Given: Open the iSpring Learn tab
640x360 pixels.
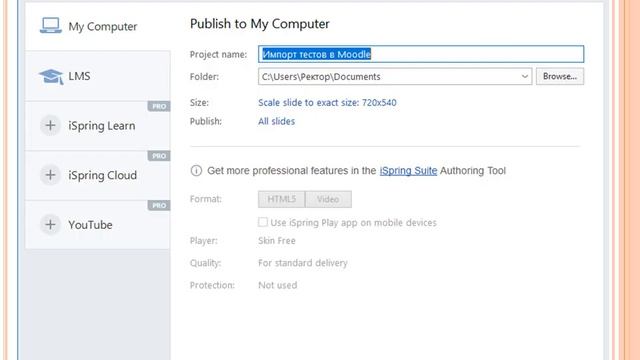Looking at the screenshot, I should pyautogui.click(x=98, y=126).
